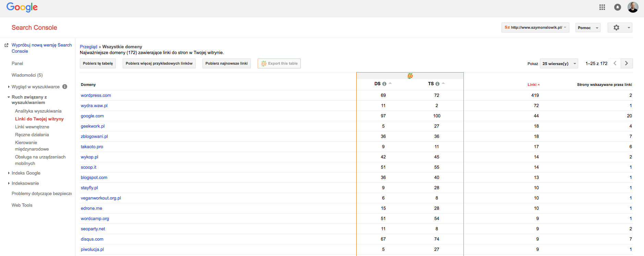The width and height of the screenshot is (644, 256).
Task: Open Web Tools in the sidebar
Action: pos(22,205)
